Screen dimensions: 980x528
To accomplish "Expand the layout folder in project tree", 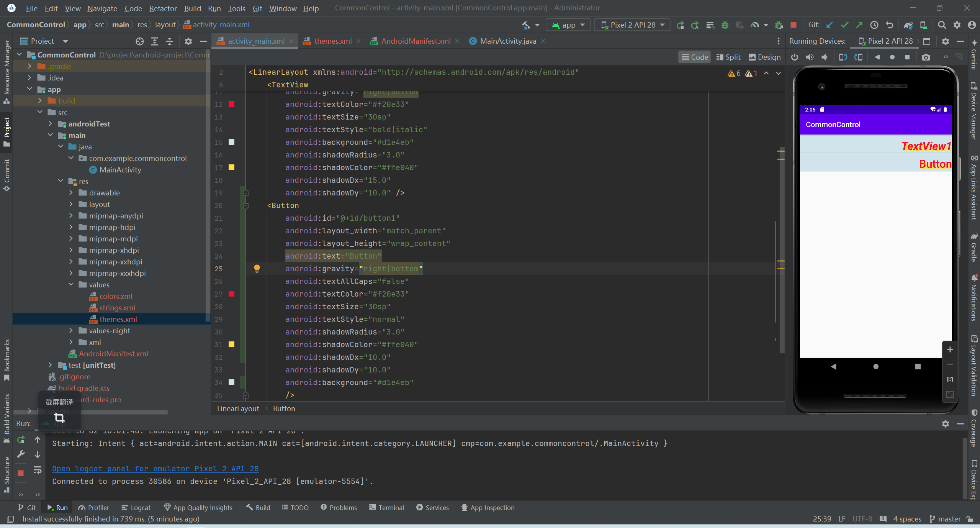I will point(72,204).
